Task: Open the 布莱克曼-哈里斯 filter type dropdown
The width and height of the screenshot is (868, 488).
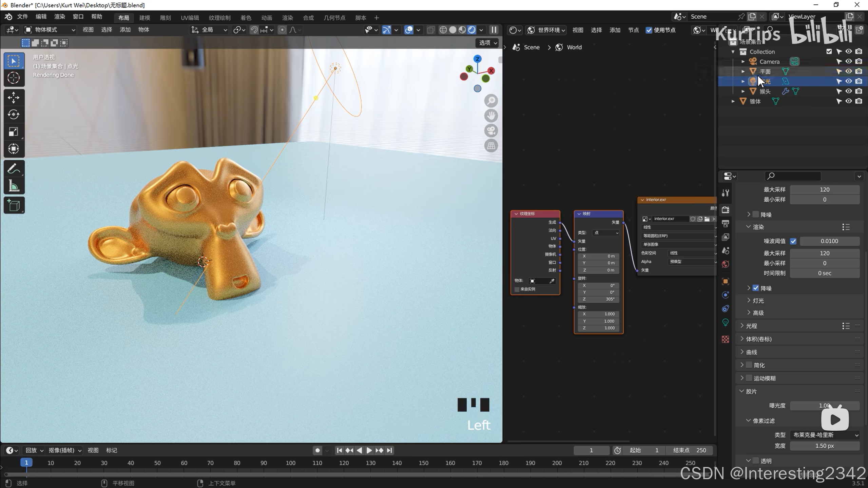Action: click(x=825, y=435)
